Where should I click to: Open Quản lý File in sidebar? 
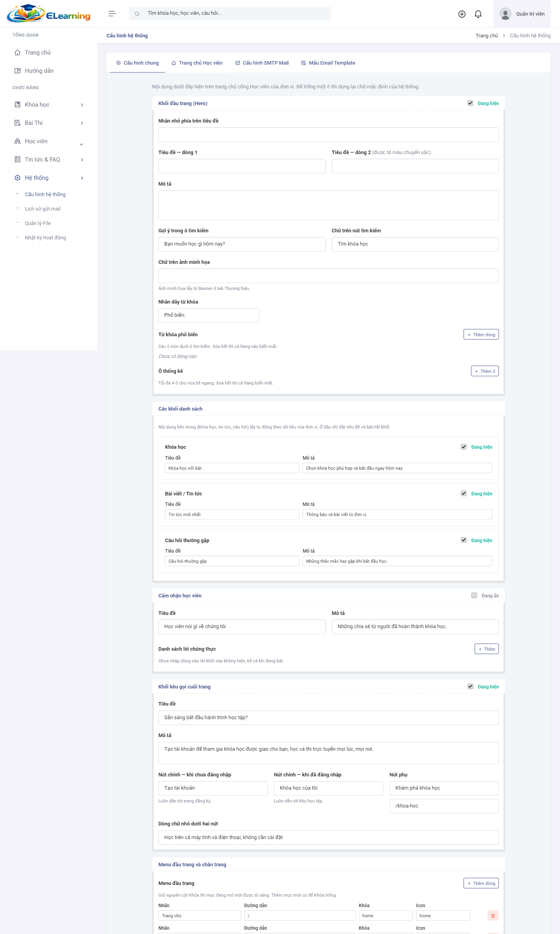(x=38, y=223)
